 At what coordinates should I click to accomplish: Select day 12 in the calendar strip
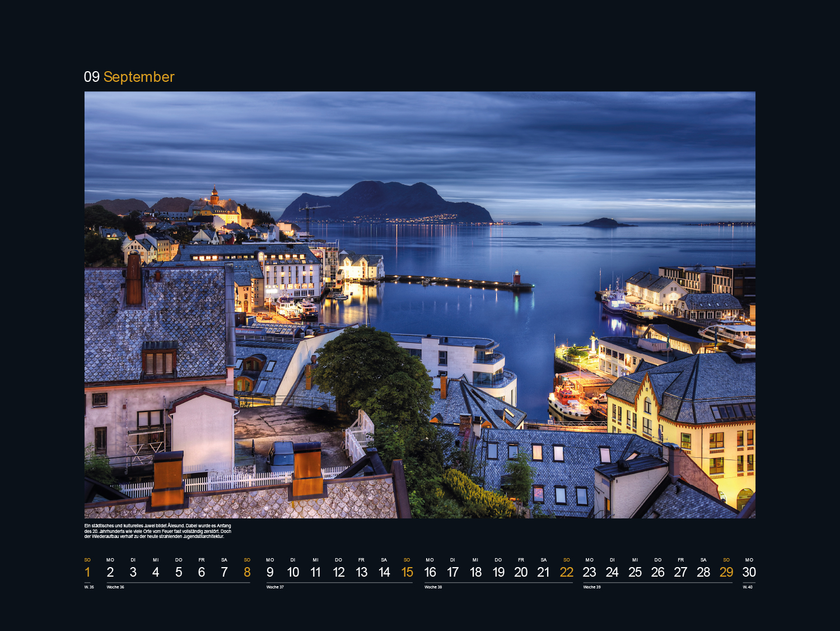coord(338,572)
